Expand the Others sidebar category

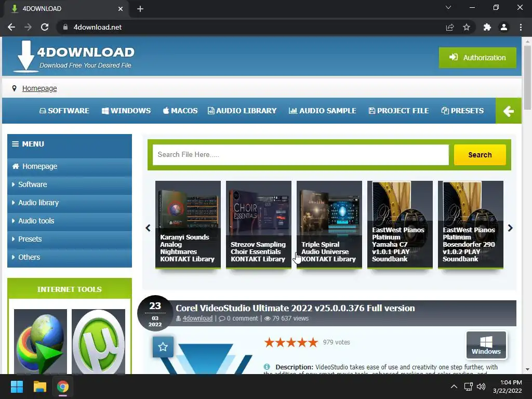70,257
